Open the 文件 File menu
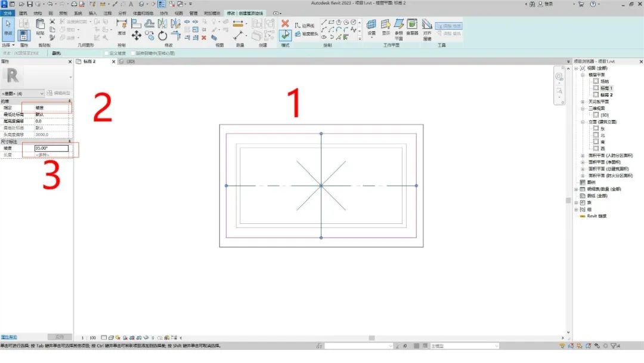644x363 pixels. coord(7,13)
